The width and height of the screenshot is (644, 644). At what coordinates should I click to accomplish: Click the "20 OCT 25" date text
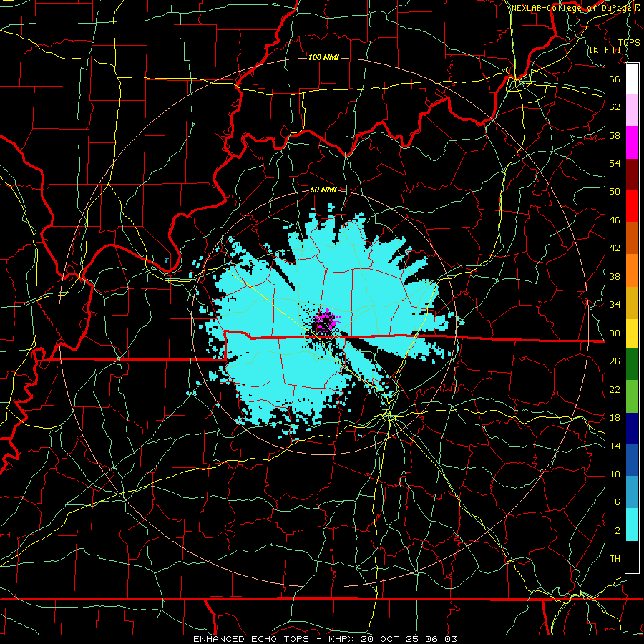(392, 639)
